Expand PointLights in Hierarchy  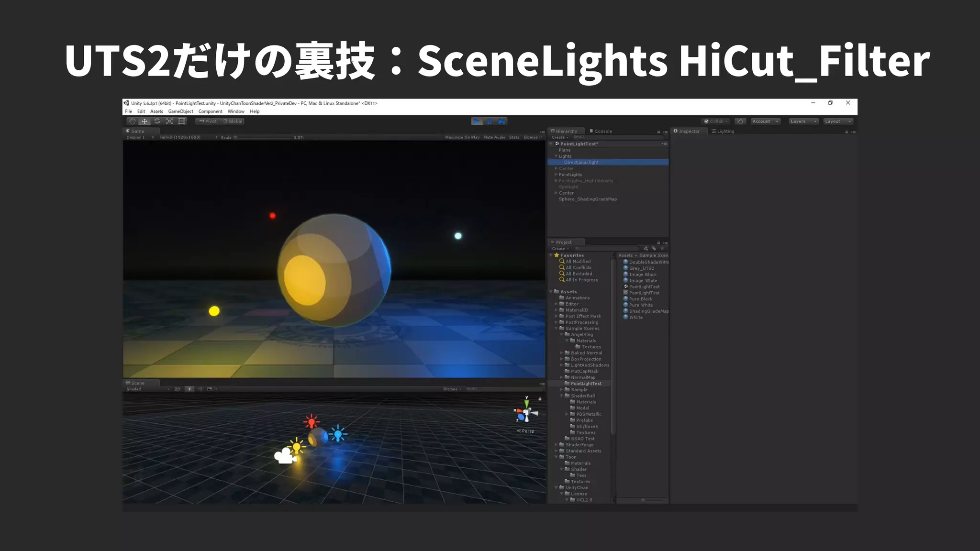556,175
